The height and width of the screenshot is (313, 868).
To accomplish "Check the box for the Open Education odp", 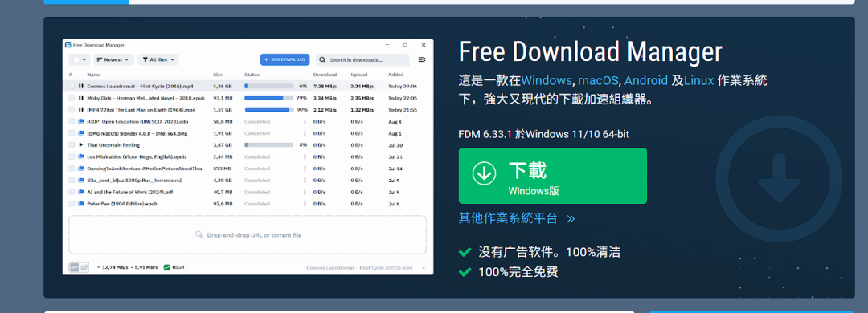I will pos(72,122).
